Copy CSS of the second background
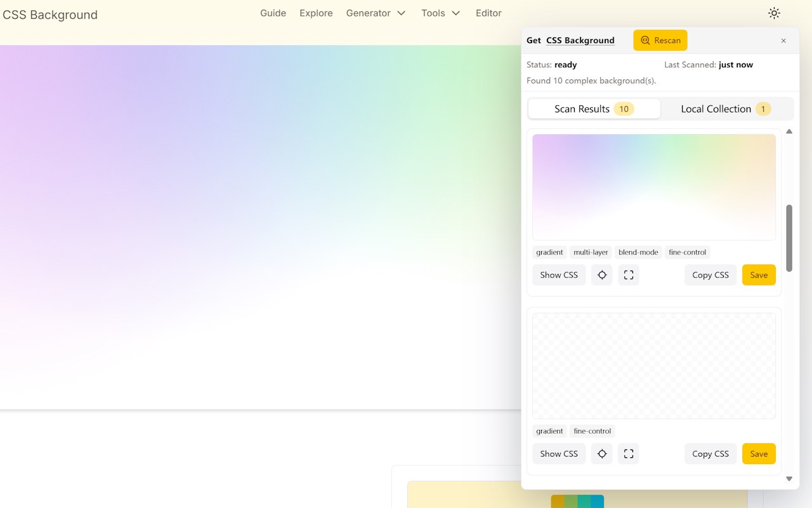The height and width of the screenshot is (508, 812). point(710,453)
